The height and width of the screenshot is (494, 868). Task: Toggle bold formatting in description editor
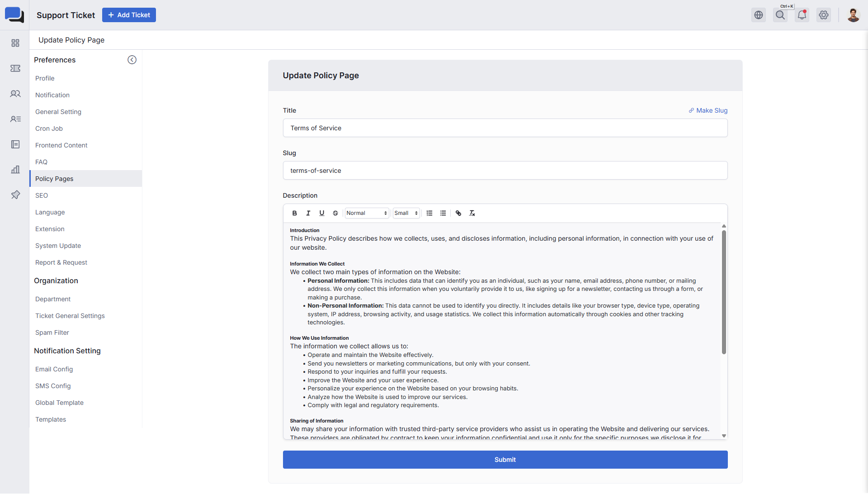[294, 213]
